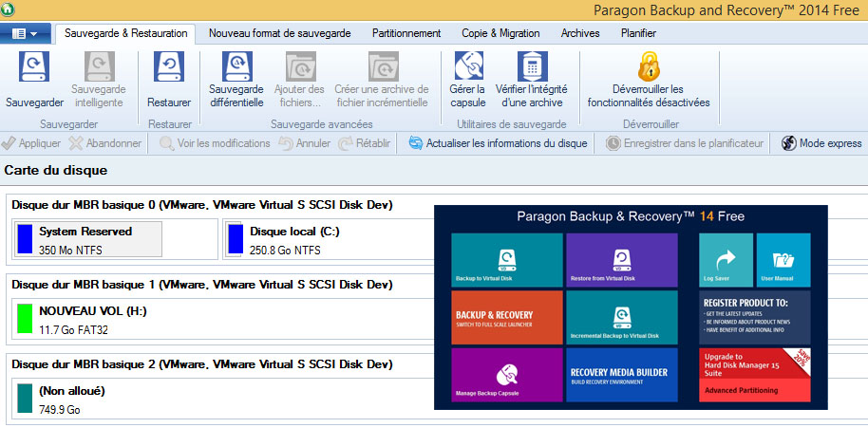Click the Restore from Virtual Disk tile

(x=622, y=260)
